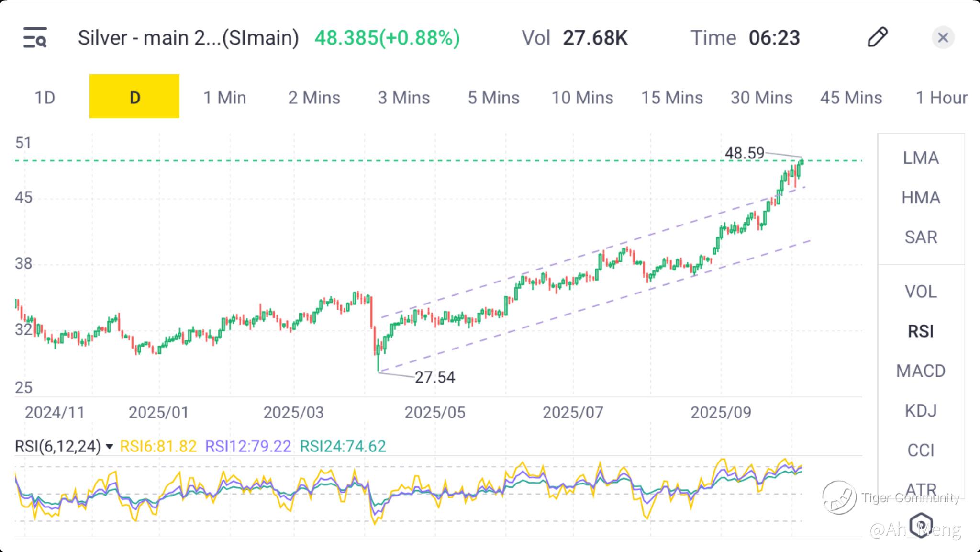
Task: Select the 5 Mins interval tab
Action: (x=493, y=98)
